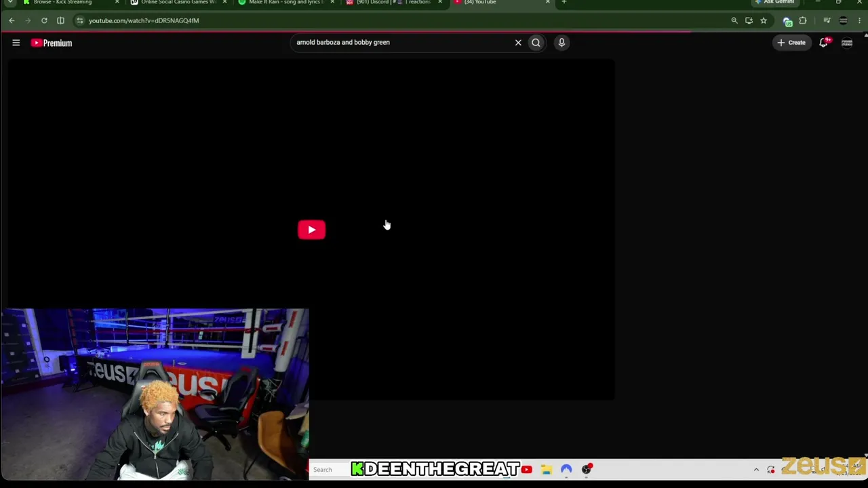The image size is (868, 488).
Task: Click the browser back arrow
Action: [12, 21]
